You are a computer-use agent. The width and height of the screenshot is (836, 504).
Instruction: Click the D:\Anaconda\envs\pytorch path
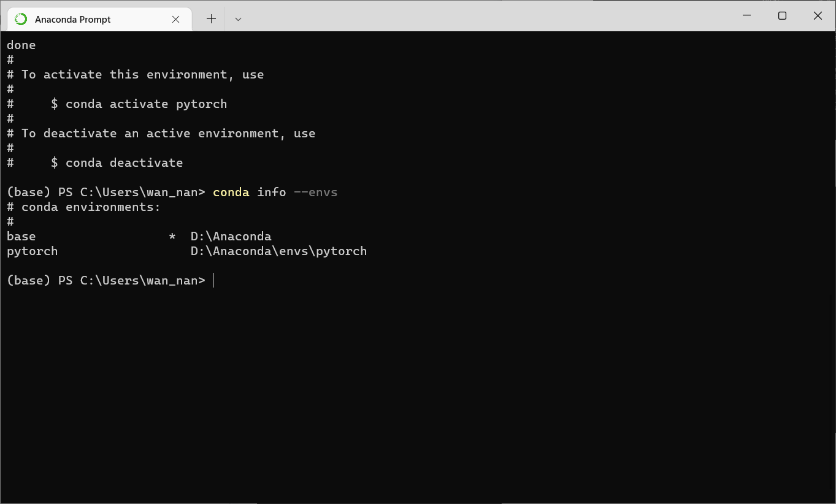279,251
